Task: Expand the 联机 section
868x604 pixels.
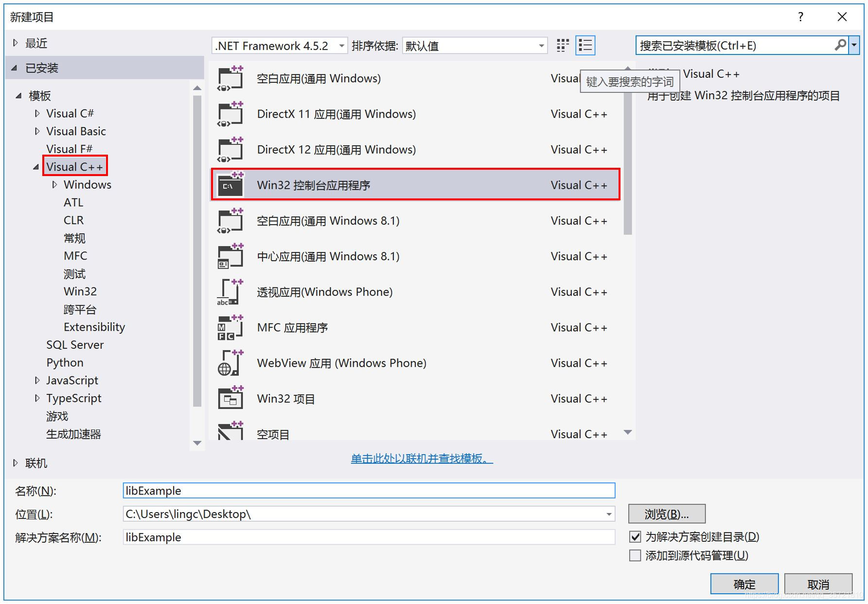Action: (15, 463)
